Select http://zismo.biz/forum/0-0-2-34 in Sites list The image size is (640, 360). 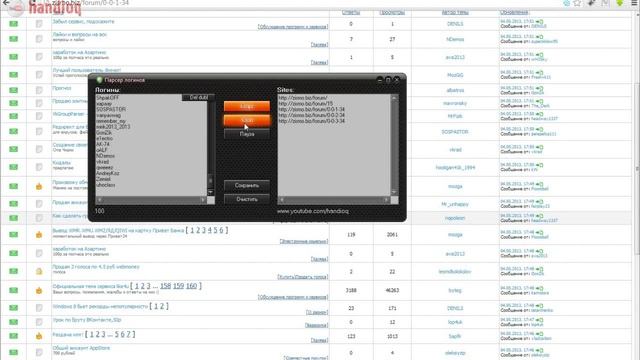click(312, 115)
